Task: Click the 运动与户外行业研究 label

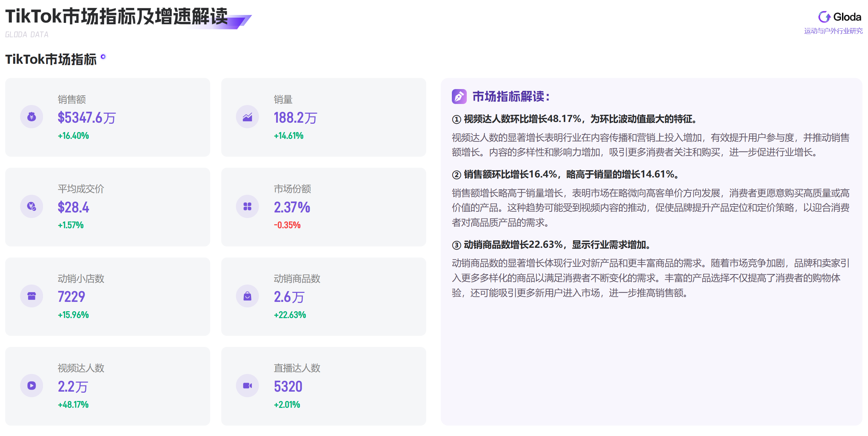Action: click(833, 31)
